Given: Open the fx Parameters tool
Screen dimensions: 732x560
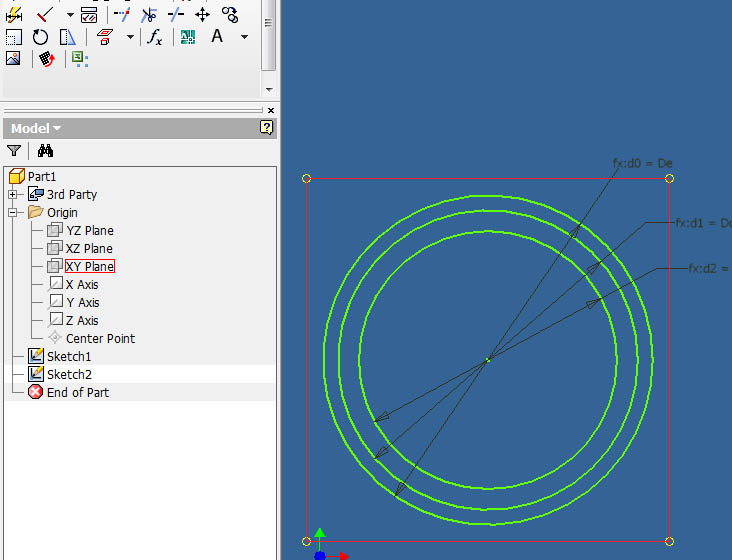Looking at the screenshot, I should [x=155, y=37].
